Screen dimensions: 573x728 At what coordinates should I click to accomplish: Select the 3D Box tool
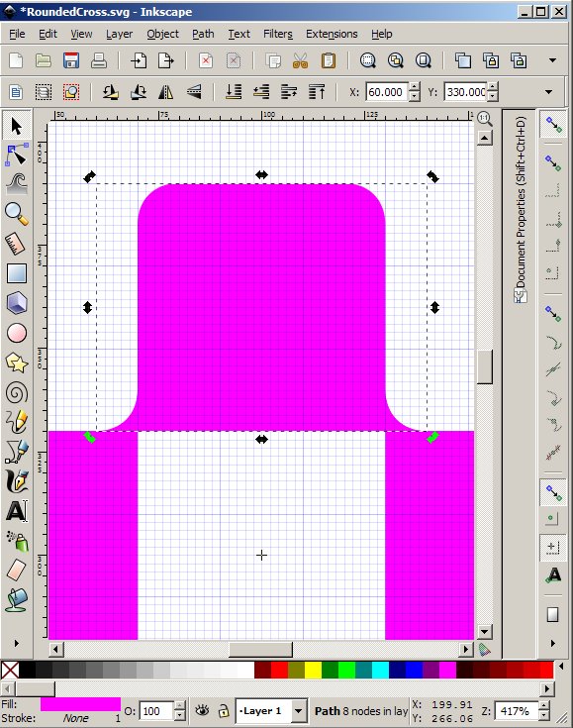point(17,303)
